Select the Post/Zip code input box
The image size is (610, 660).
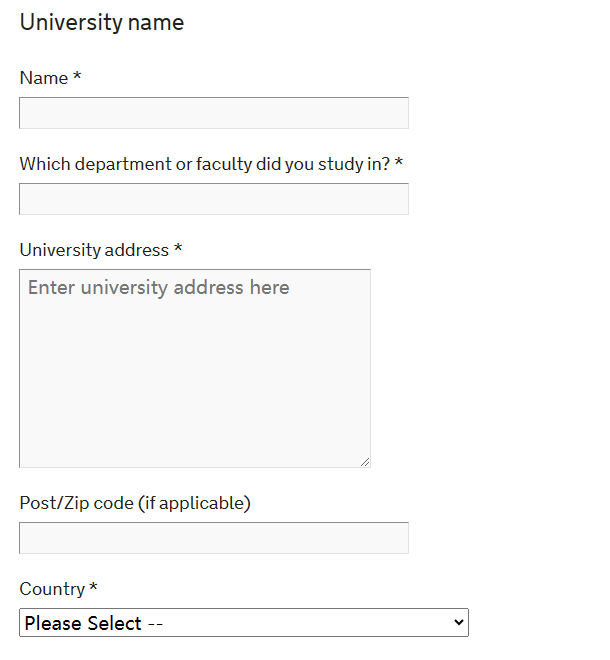[x=213, y=538]
